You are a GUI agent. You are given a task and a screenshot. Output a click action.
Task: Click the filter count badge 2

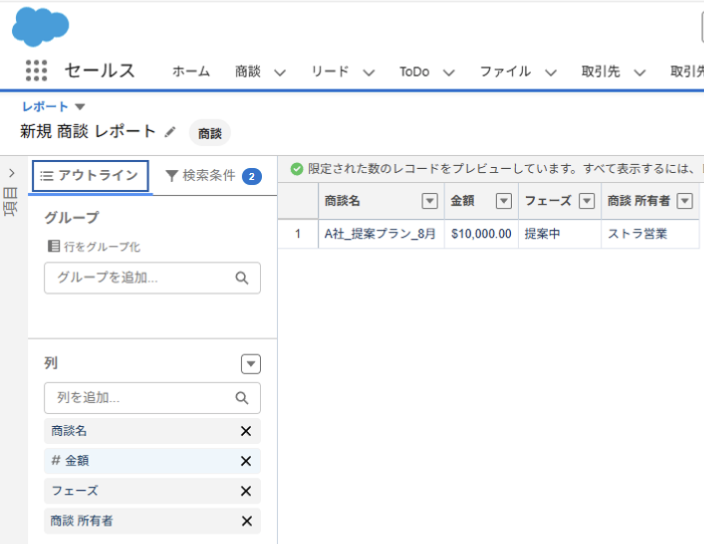tap(252, 176)
